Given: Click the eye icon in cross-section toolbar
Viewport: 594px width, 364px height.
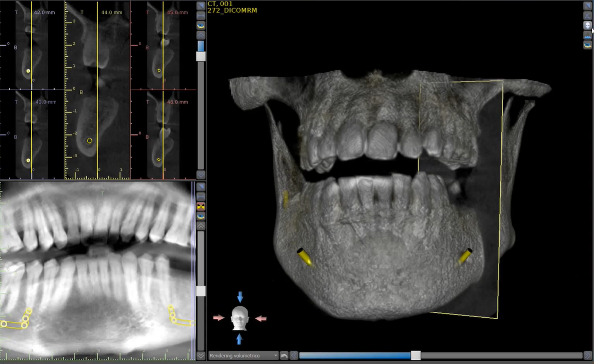Looking at the screenshot, I should [201, 25].
